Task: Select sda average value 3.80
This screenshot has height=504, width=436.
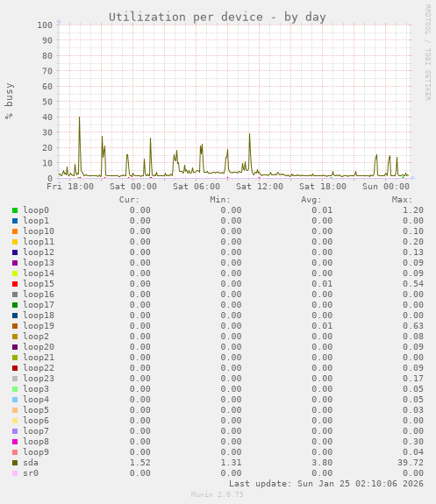Action: coord(322,463)
